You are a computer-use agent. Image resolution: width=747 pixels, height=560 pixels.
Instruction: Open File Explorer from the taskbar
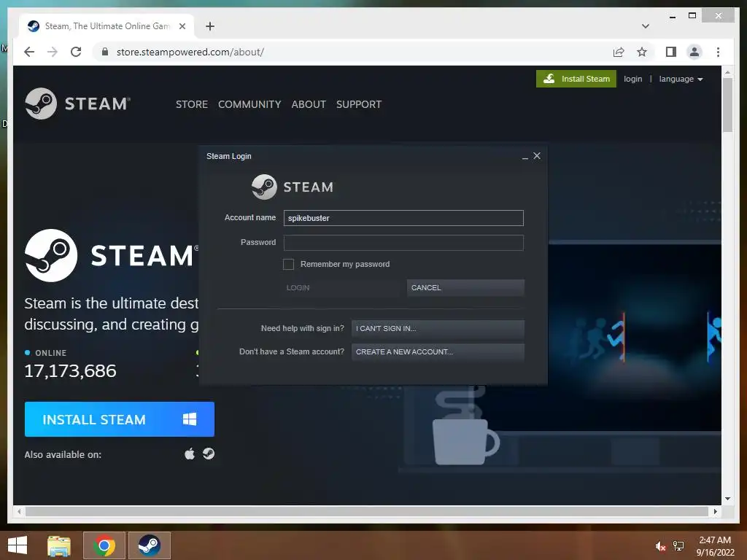59,545
